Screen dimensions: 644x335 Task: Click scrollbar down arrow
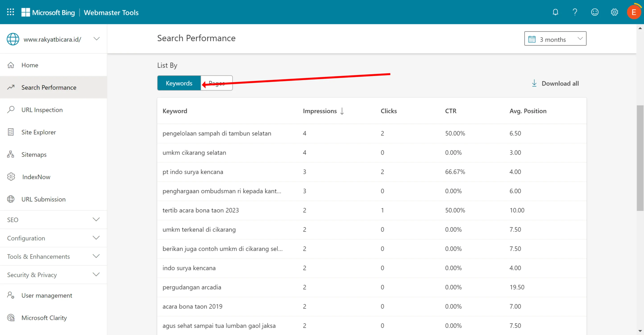point(640,331)
